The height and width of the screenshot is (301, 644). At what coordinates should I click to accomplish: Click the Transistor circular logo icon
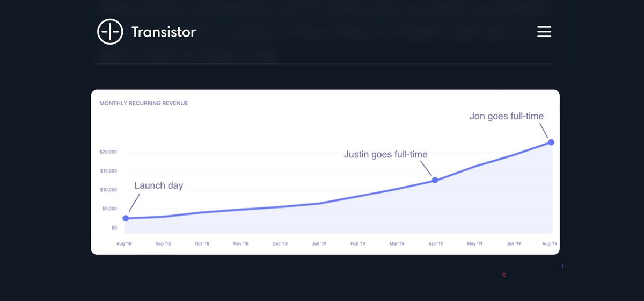click(109, 32)
